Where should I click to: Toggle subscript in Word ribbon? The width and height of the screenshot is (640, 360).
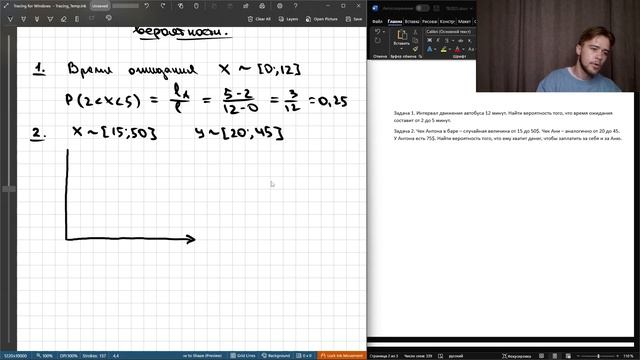[470, 40]
